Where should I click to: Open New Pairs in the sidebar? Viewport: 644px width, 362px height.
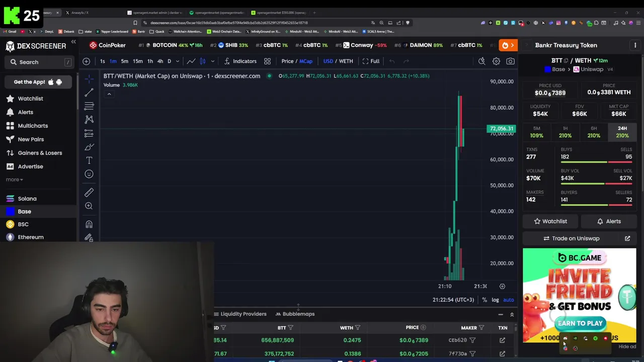pos(31,139)
